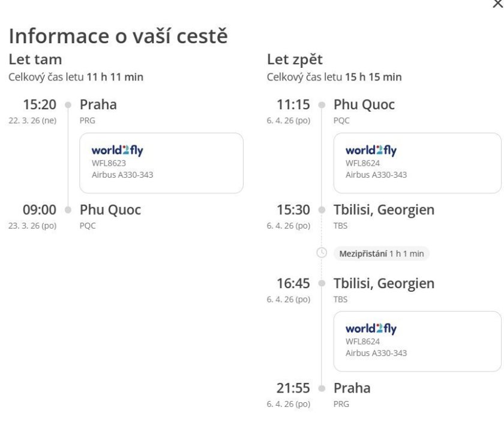
Task: Click world2fly logo on the Phu Quoc–Tbilisi card
Action: click(371, 150)
